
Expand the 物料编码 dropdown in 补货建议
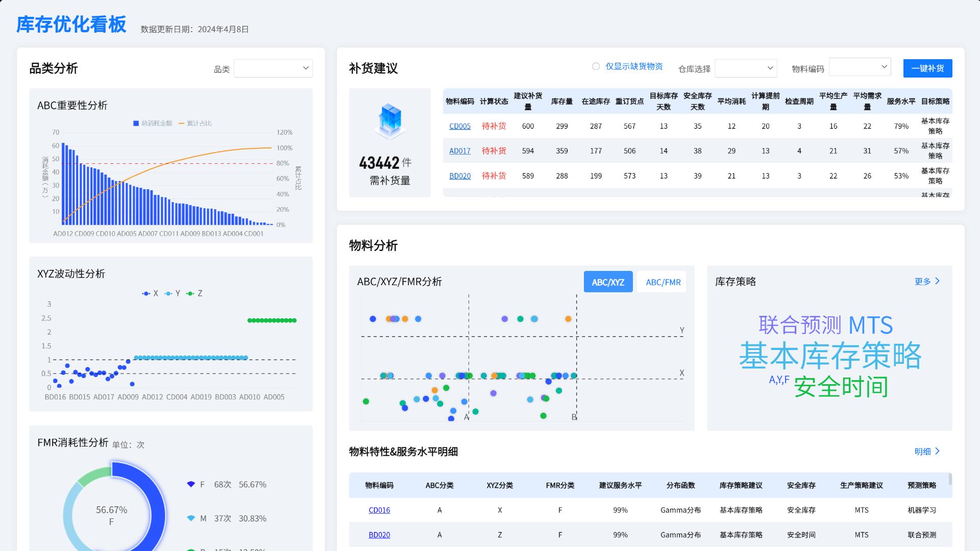pos(860,66)
